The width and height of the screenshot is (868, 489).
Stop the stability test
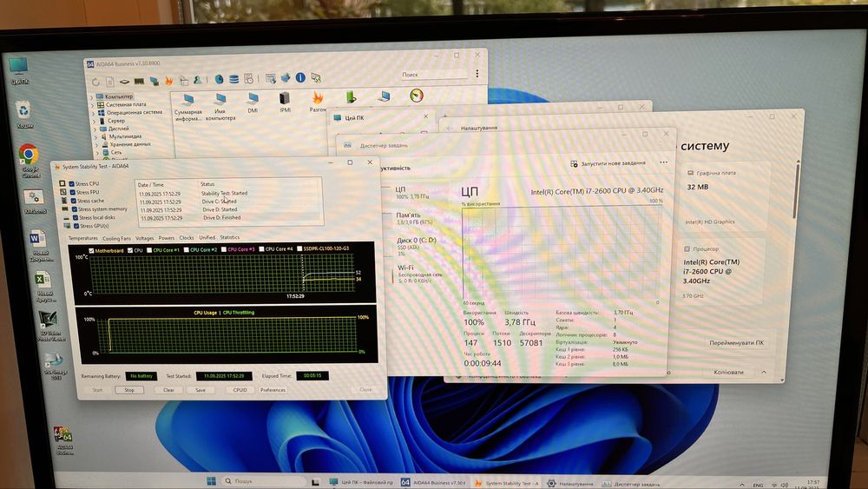[x=129, y=391]
